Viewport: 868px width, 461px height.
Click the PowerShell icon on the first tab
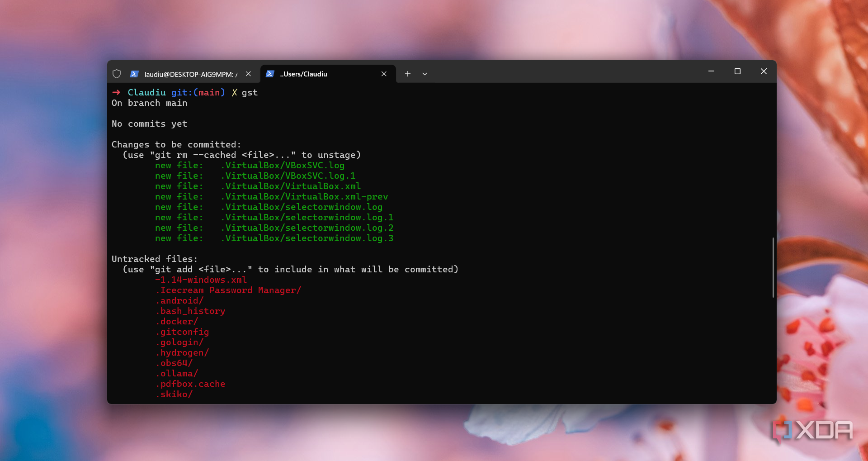pos(134,74)
